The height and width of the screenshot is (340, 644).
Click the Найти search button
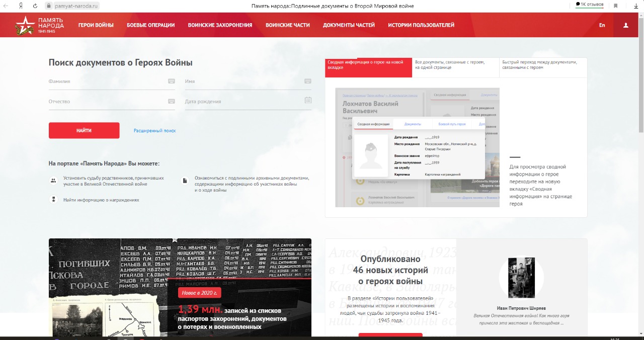click(x=84, y=130)
